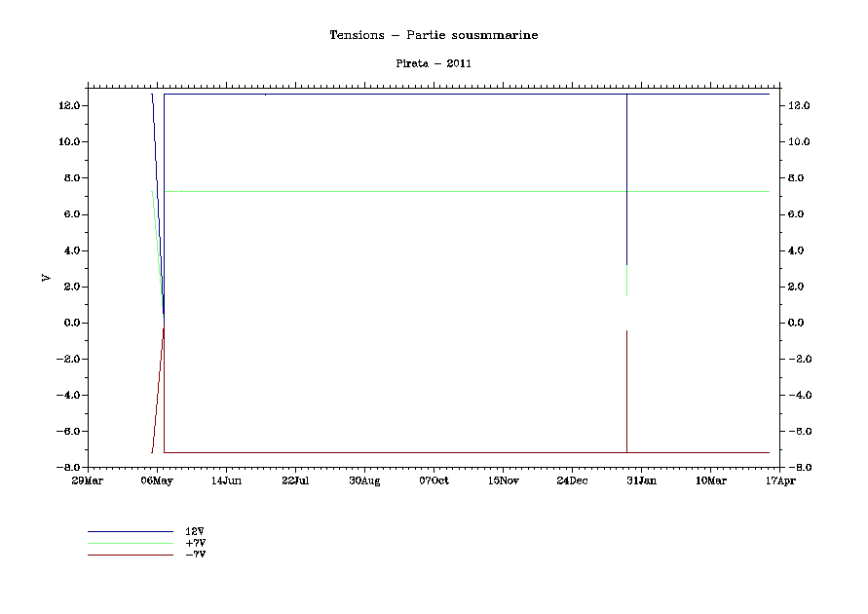This screenshot has width=868, height=614.
Task: Select the 17Apr x-axis date label
Action: coord(779,480)
